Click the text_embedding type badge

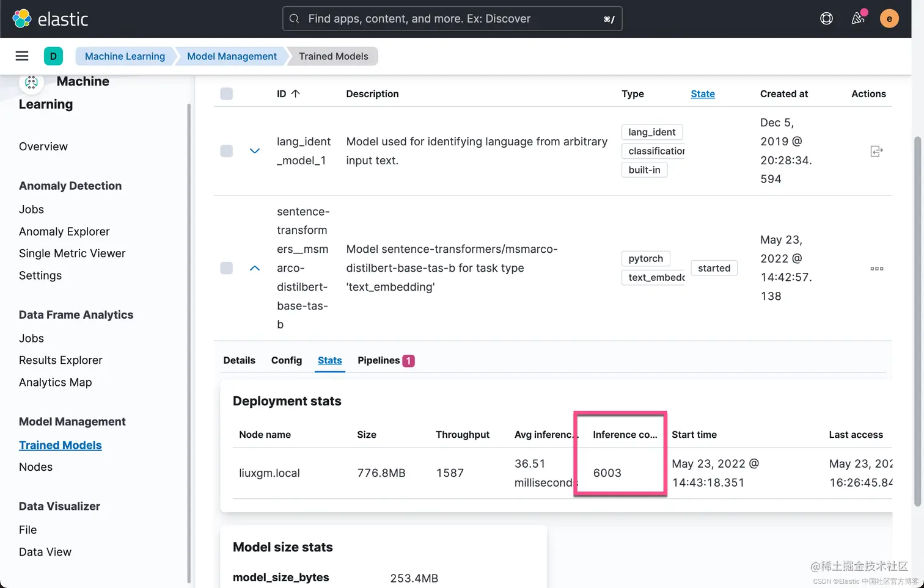click(x=653, y=277)
